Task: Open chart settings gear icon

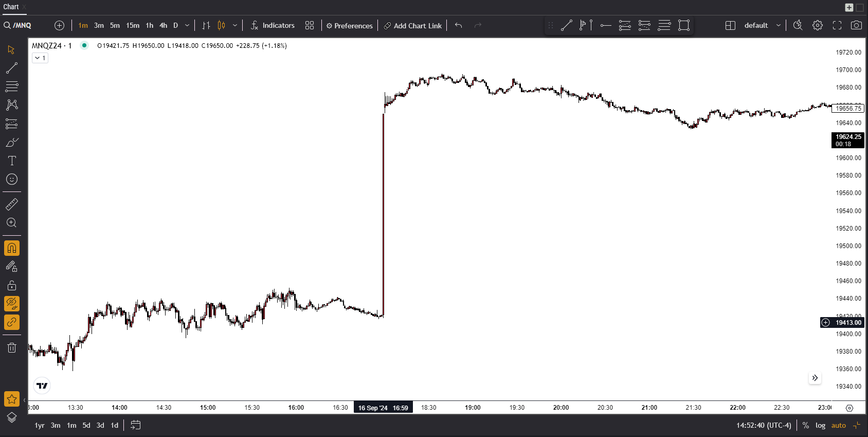Action: pos(818,25)
